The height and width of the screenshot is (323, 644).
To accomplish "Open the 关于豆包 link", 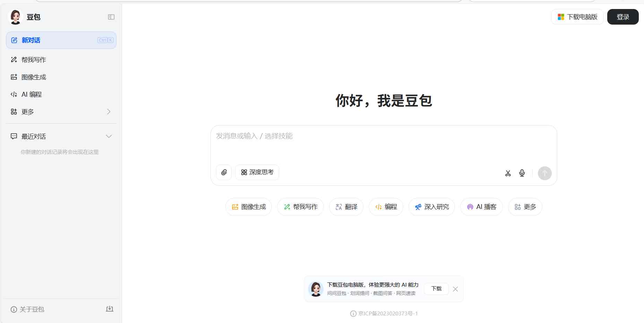I will point(32,309).
